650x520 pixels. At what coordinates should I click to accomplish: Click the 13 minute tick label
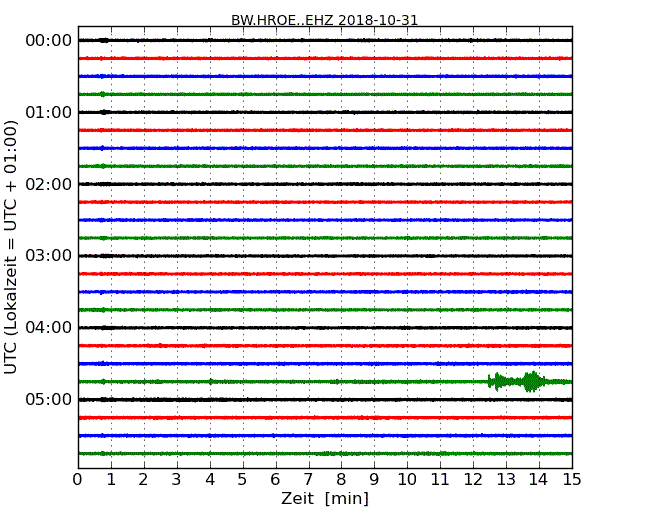(x=506, y=480)
